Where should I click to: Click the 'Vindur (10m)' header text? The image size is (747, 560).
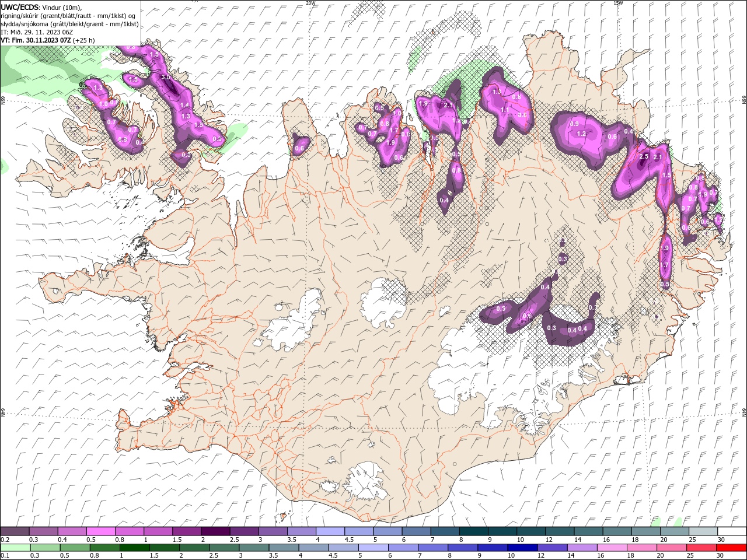click(63, 8)
